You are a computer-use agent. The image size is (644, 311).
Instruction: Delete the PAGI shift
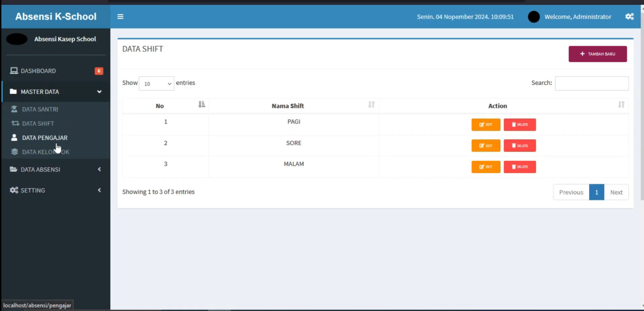click(520, 125)
